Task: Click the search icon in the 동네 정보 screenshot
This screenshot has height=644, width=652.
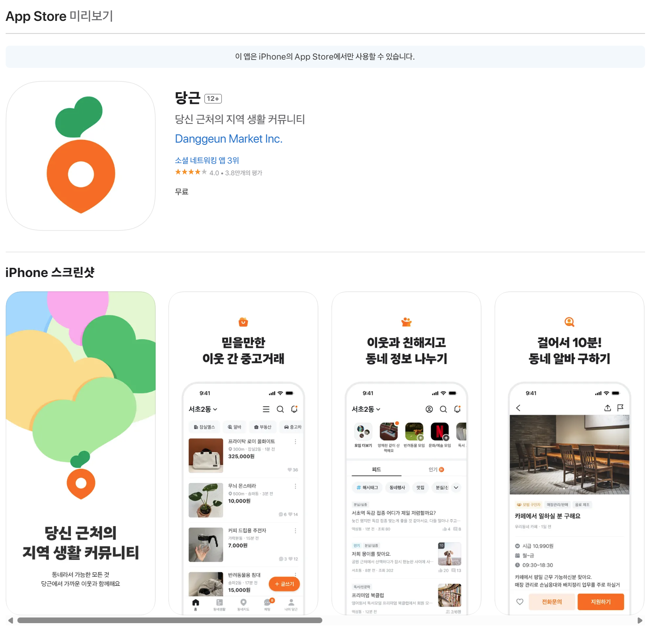Action: coord(443,409)
